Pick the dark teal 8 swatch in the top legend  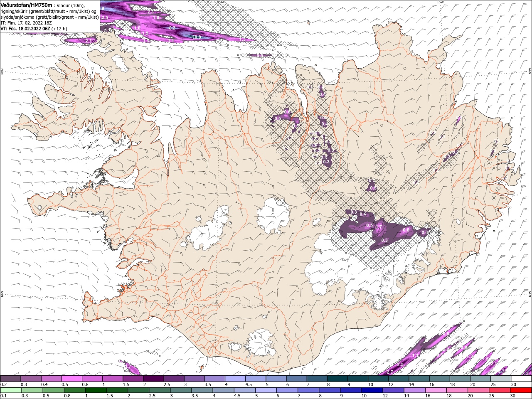coord(337,379)
